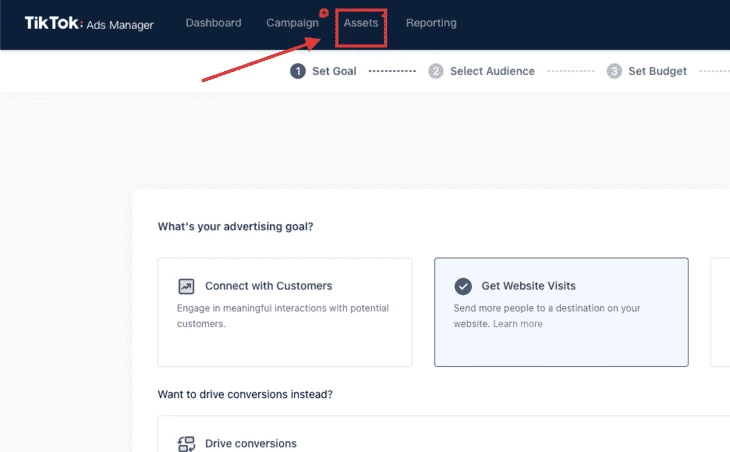Viewport: 730px width, 452px height.
Task: Jump to the Select Audience step
Action: [x=492, y=71]
